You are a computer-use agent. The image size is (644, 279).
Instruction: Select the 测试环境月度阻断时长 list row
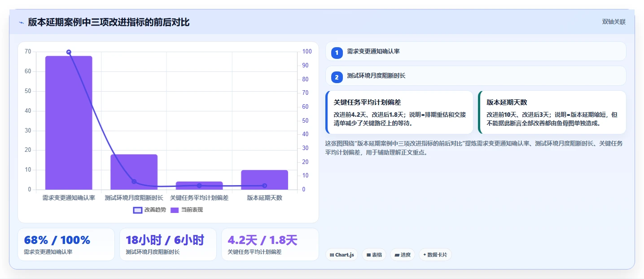[476, 75]
